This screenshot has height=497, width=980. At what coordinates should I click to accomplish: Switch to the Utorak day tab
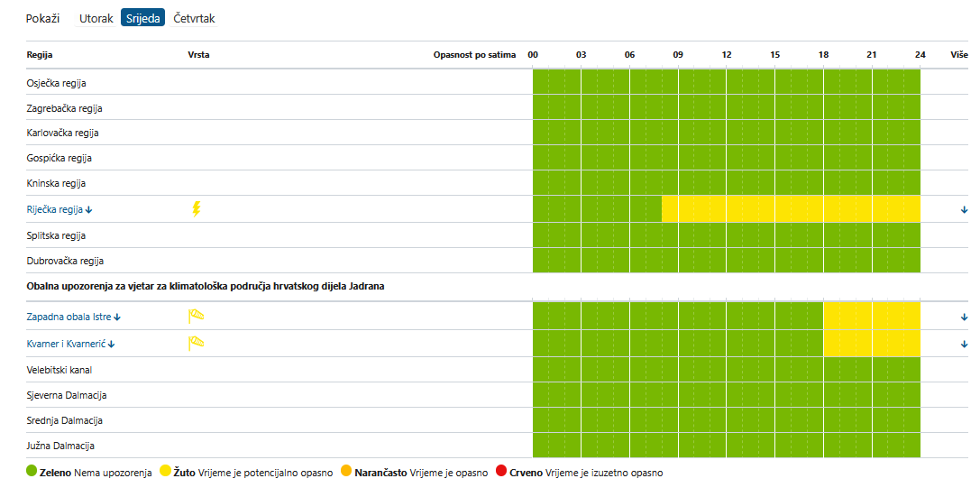(x=96, y=18)
